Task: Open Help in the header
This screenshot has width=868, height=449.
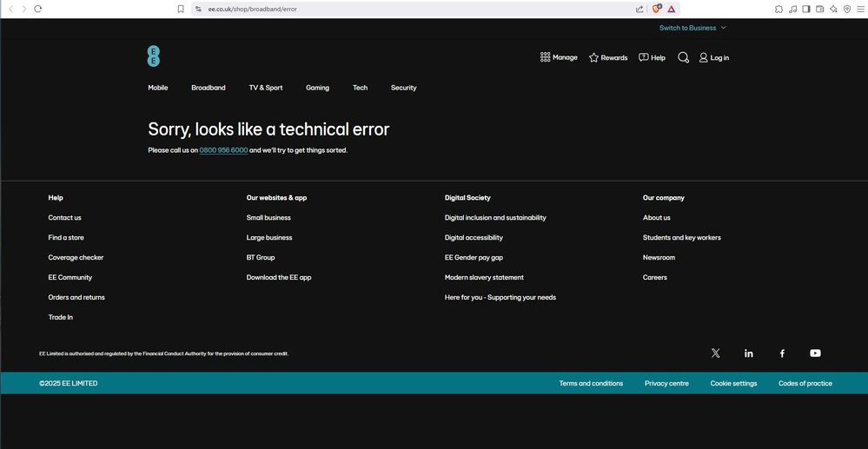Action: click(652, 57)
